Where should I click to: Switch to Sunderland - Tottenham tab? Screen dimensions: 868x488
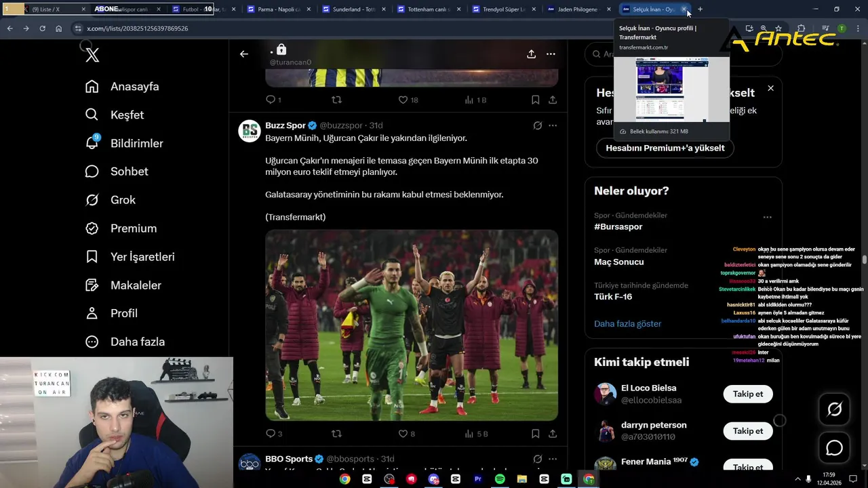349,9
